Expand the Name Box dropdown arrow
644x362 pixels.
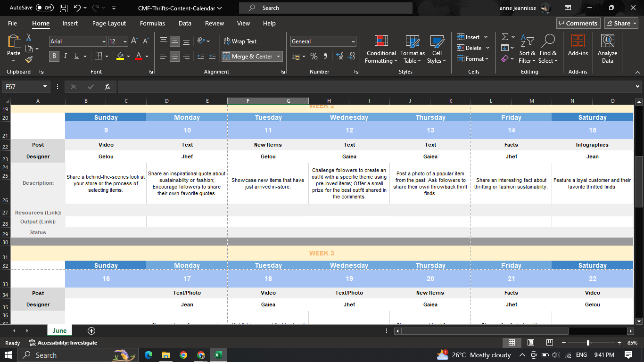coord(45,87)
